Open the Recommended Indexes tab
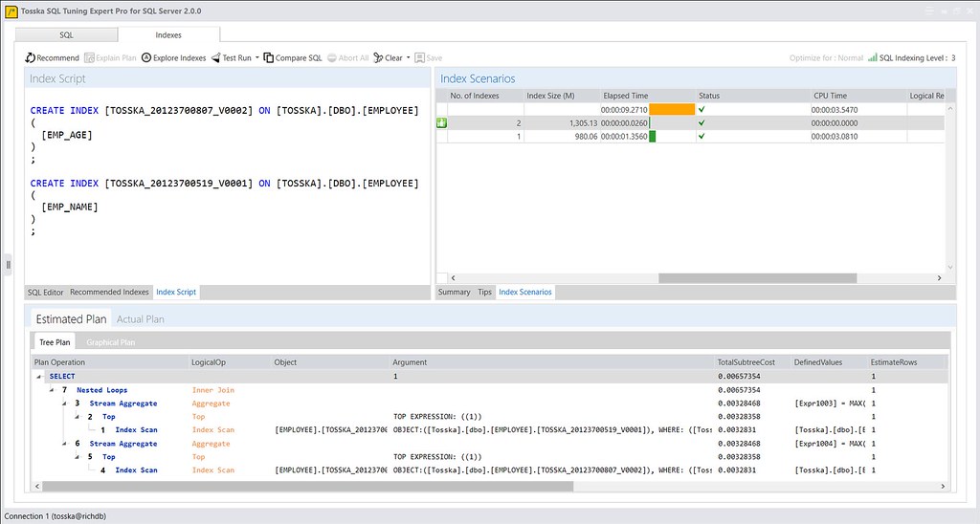The height and width of the screenshot is (524, 980). [x=109, y=292]
